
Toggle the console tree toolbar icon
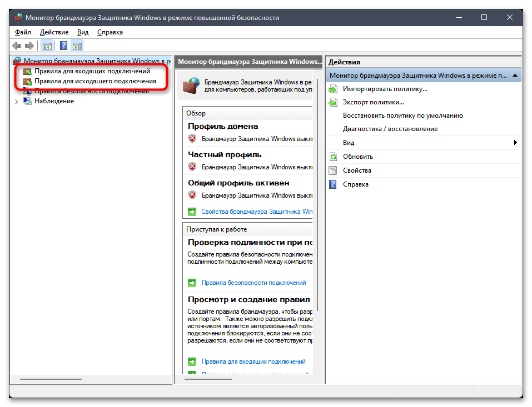(x=47, y=46)
